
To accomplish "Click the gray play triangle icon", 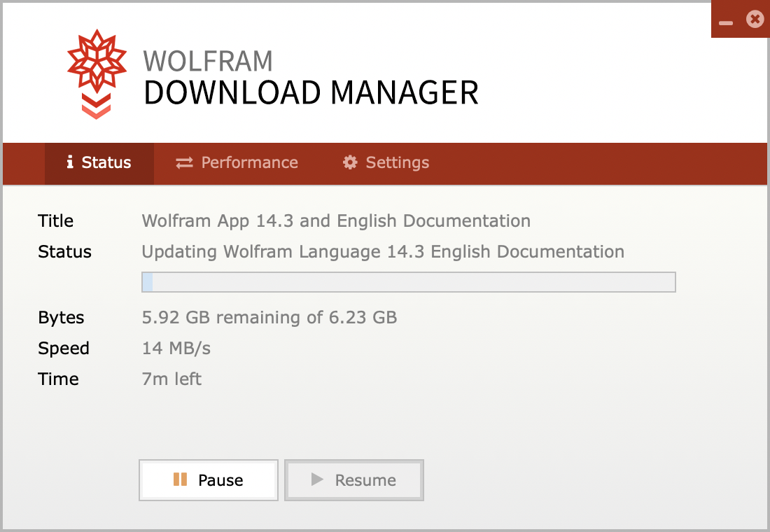I will [x=317, y=479].
